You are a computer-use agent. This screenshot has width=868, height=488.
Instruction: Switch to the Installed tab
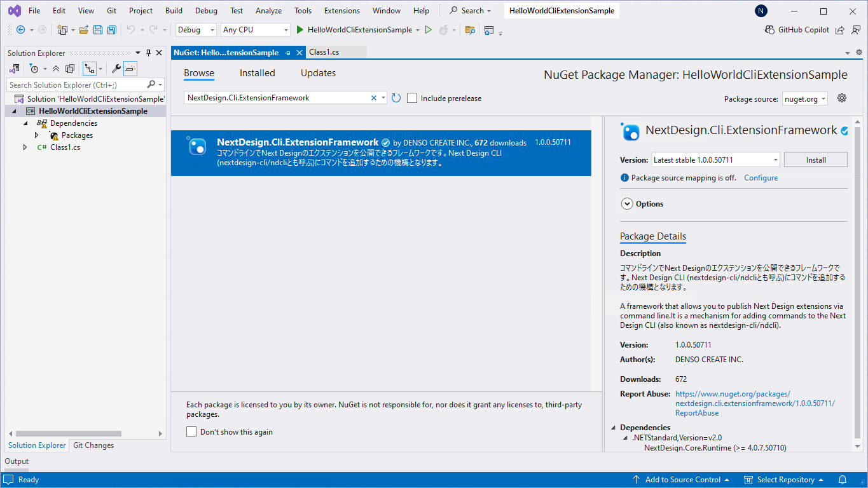(258, 73)
